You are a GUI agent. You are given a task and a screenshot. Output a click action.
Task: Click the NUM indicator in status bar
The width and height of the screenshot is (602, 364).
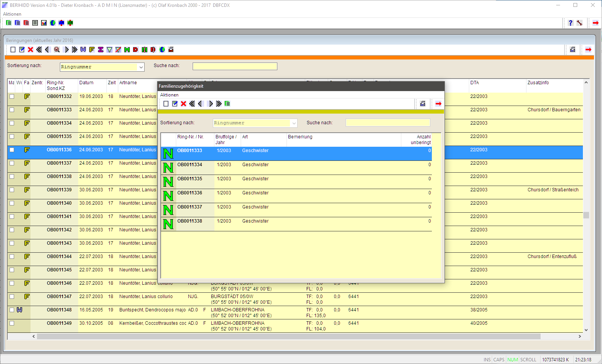[x=513, y=359]
